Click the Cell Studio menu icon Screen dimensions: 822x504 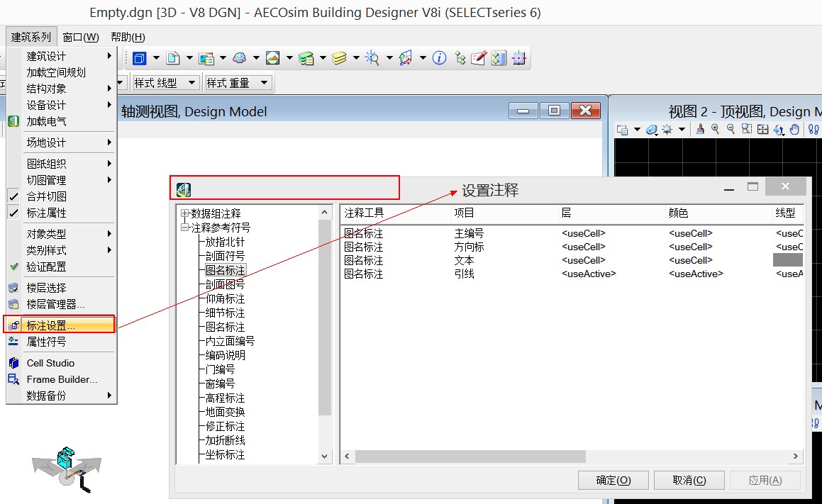pos(14,362)
